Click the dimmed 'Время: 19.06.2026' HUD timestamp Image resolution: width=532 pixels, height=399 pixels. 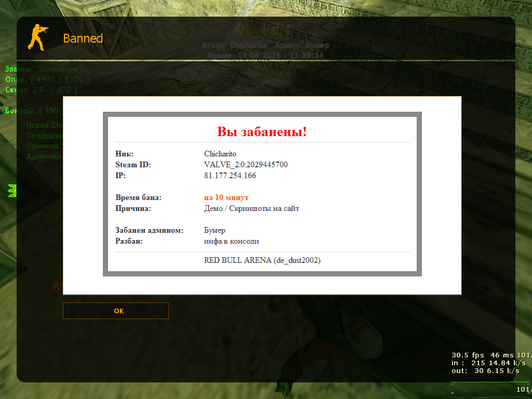(x=265, y=55)
